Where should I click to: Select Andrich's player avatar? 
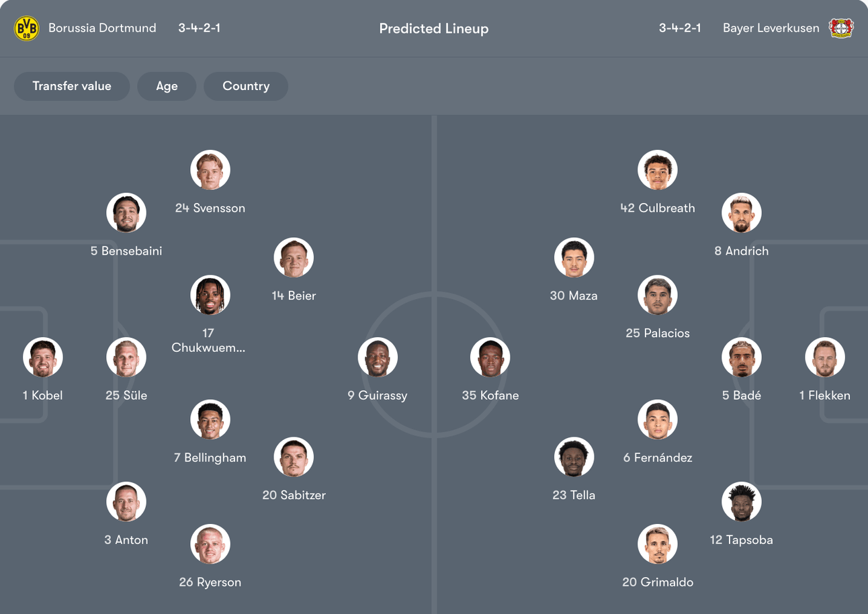coord(742,213)
